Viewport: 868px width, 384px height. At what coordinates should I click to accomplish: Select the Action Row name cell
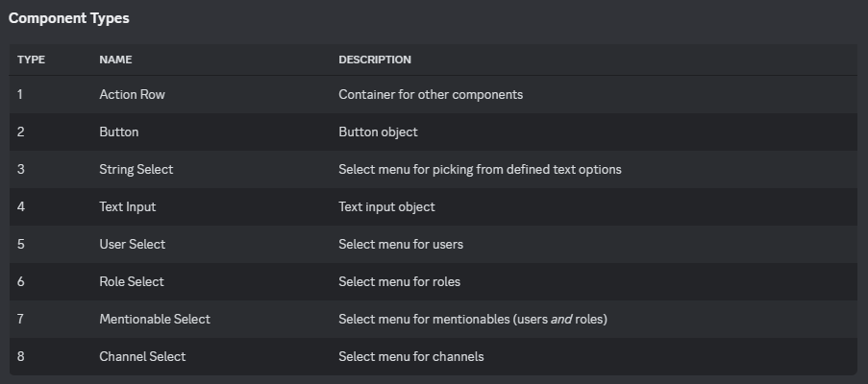(133, 94)
